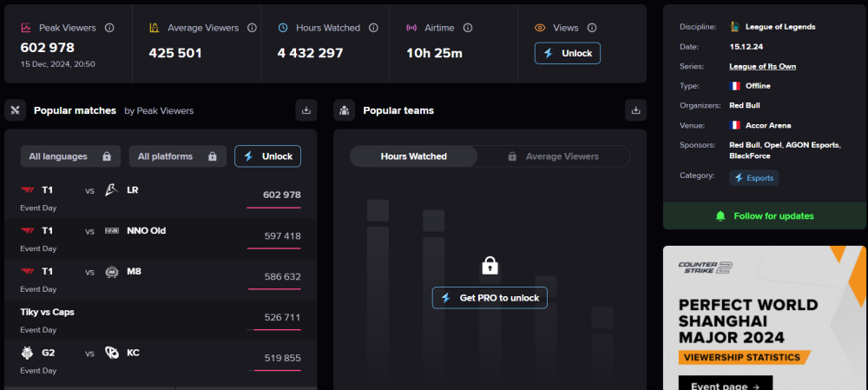Viewport: 868px width, 390px height.
Task: Open the All platforms filter
Action: coord(176,156)
